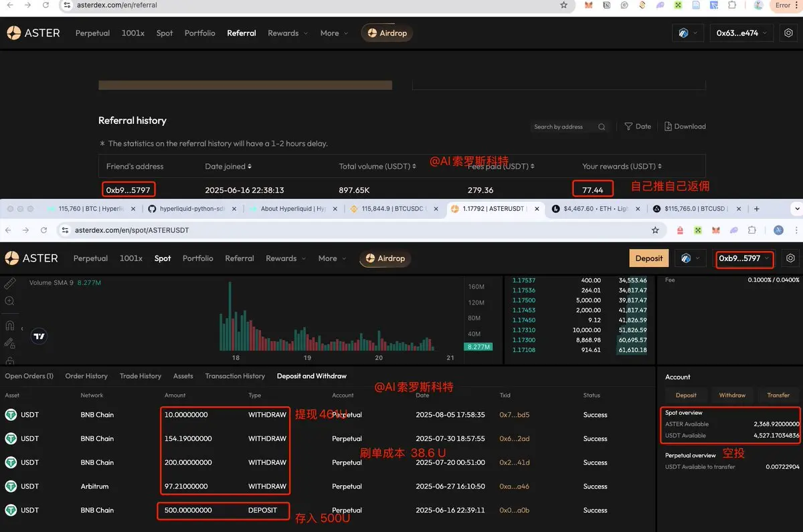Image resolution: width=803 pixels, height=532 pixels.
Task: Switch to the hyperliquid-python-sdk browser tab
Action: click(192, 209)
